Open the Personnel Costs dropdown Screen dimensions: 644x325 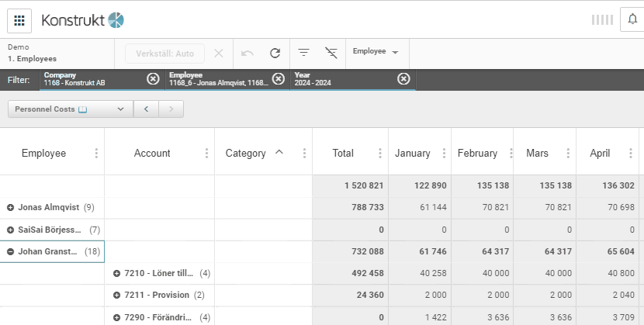click(x=70, y=109)
